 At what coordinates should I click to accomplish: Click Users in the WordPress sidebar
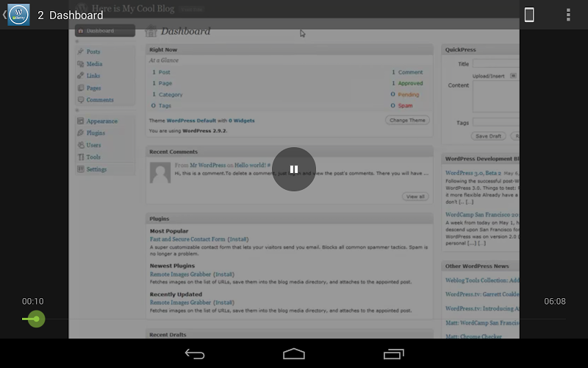click(93, 145)
